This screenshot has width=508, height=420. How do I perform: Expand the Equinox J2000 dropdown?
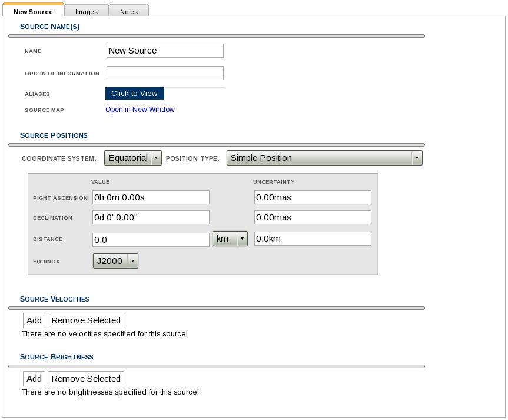click(x=115, y=261)
